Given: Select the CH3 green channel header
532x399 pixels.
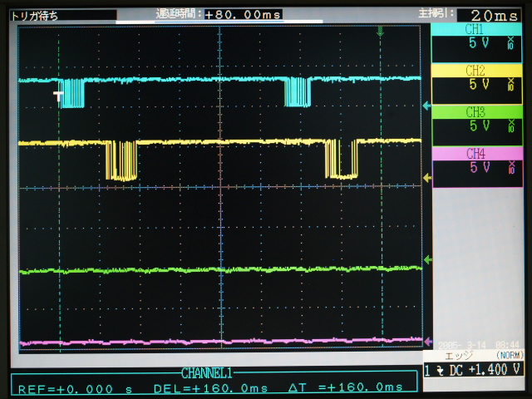Looking at the screenshot, I should pos(475,111).
